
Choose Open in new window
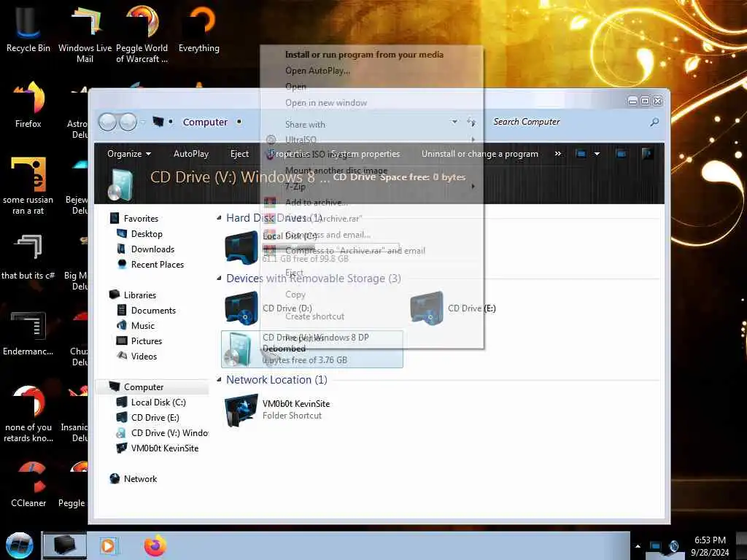[326, 103]
